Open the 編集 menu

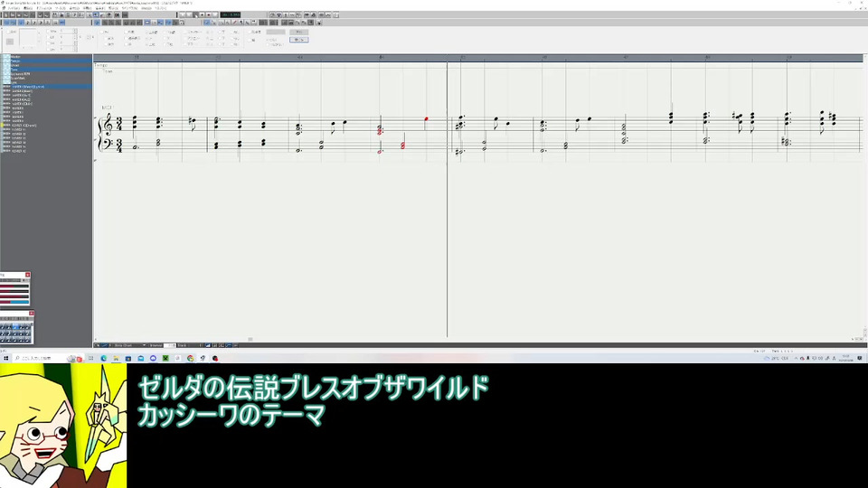[28, 8]
